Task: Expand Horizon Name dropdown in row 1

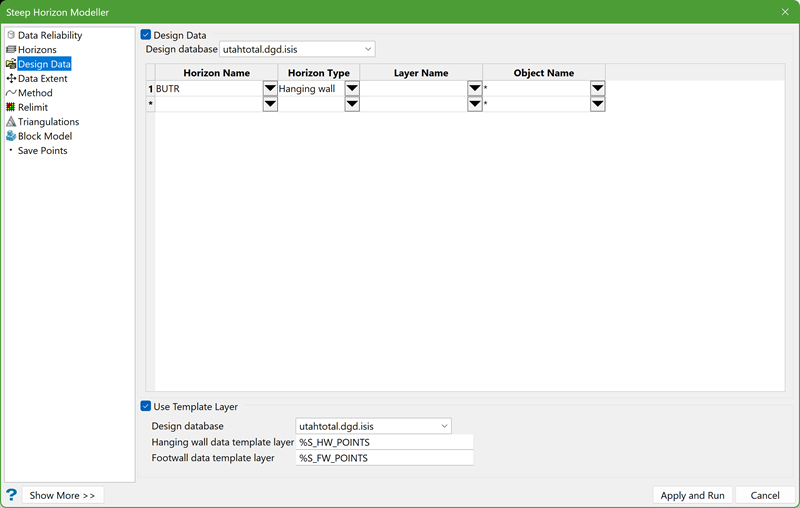Action: [269, 89]
